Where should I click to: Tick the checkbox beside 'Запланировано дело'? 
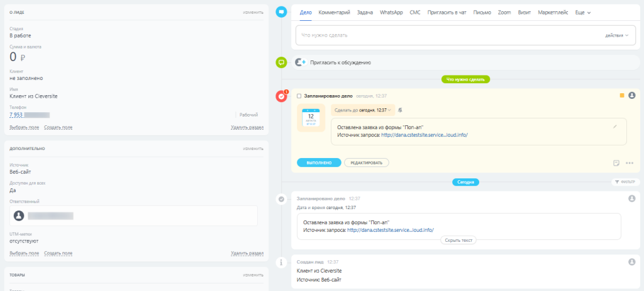click(299, 96)
